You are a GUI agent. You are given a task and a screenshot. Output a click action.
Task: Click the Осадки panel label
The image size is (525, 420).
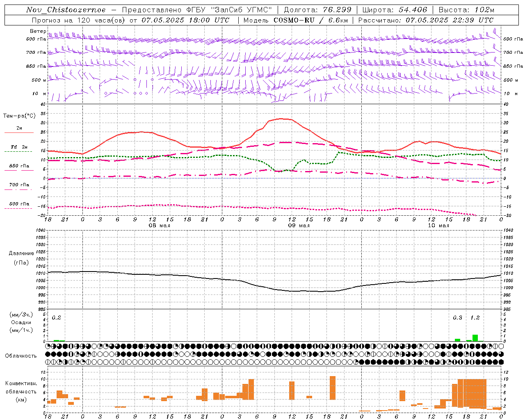[x=21, y=322]
